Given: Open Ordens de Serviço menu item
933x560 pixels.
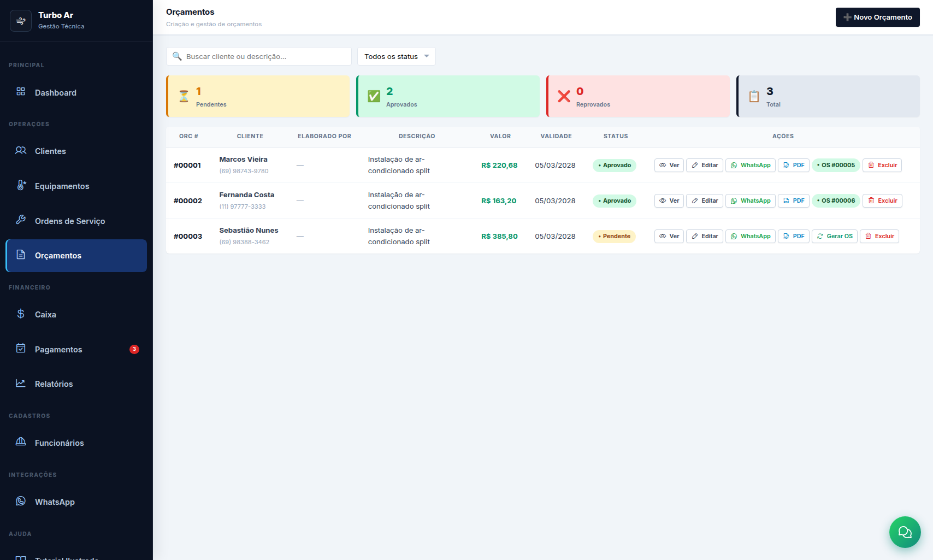Looking at the screenshot, I should (x=76, y=221).
